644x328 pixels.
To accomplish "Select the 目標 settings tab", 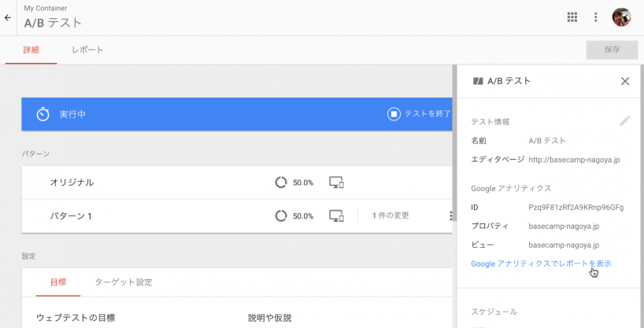I will (58, 282).
